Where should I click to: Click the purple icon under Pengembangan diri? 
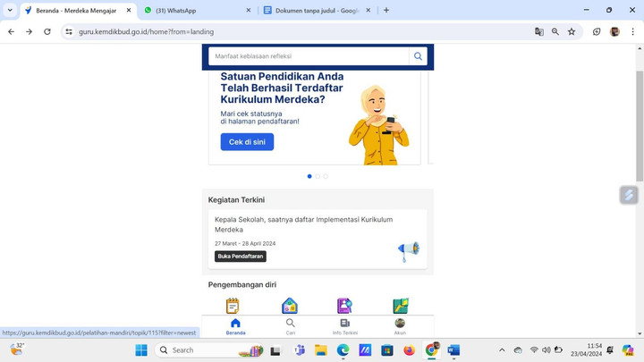pyautogui.click(x=344, y=307)
